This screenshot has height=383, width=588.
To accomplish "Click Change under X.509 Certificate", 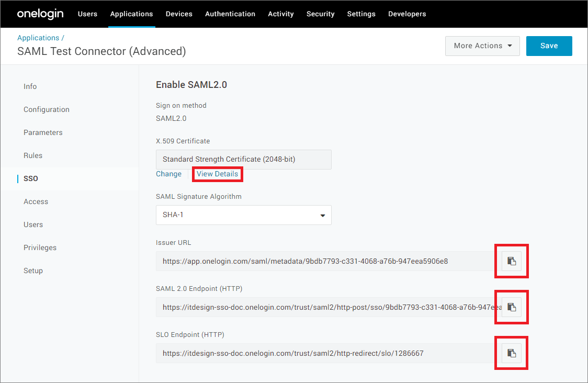I will click(168, 174).
